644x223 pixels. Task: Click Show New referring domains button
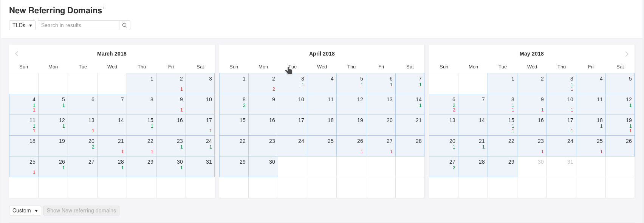[x=81, y=211]
